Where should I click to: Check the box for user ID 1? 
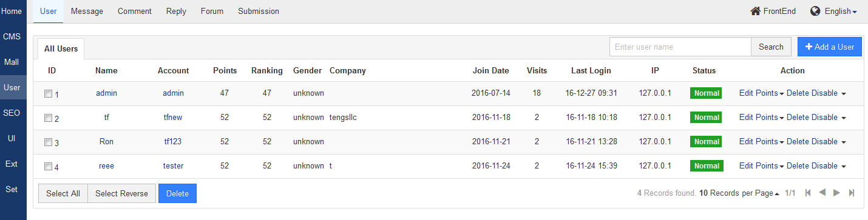tap(48, 94)
